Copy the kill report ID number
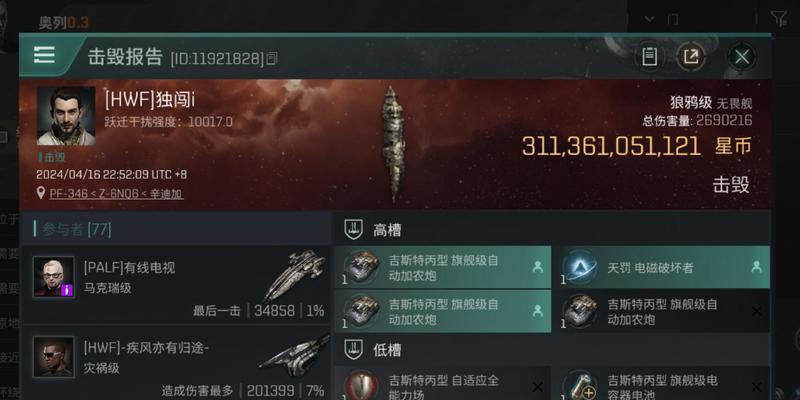This screenshot has width=800, height=400. coord(272,59)
